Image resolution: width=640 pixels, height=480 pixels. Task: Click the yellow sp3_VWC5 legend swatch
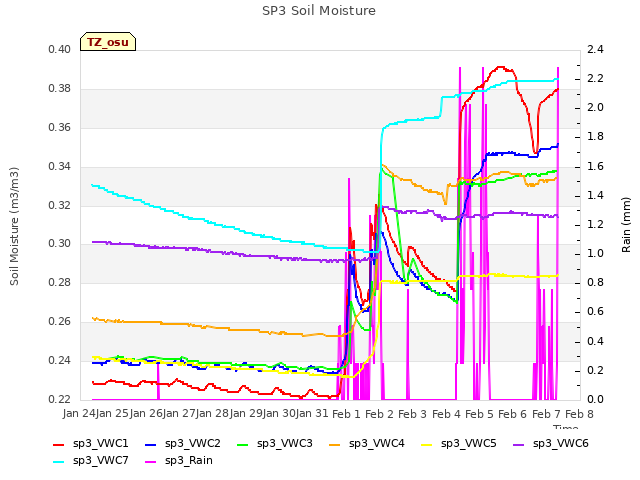[427, 445]
